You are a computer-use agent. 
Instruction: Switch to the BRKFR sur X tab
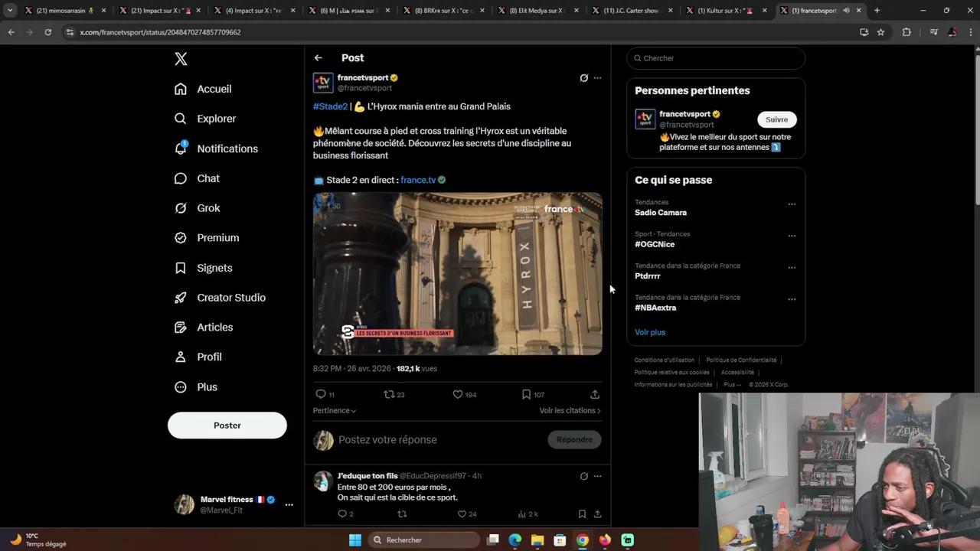[443, 11]
